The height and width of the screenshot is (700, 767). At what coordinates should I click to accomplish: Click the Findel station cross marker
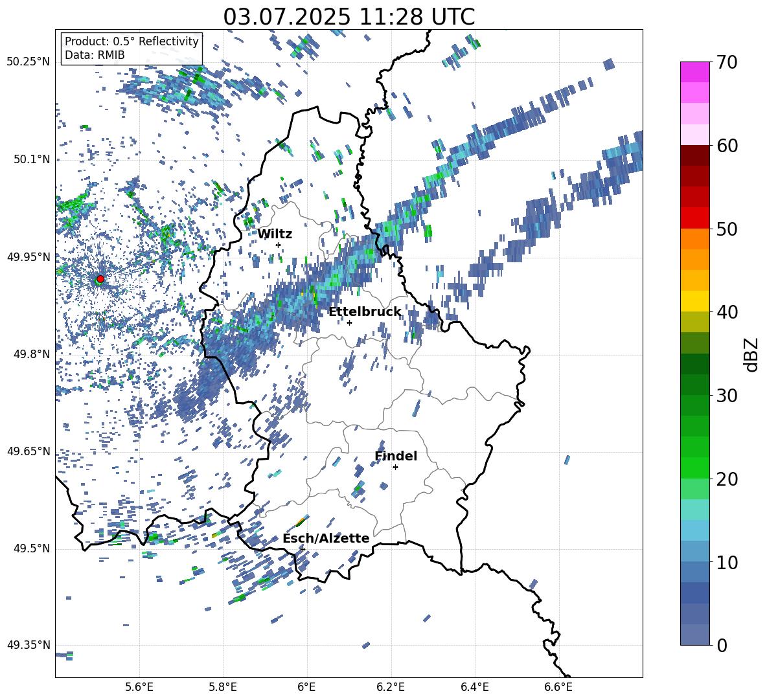pyautogui.click(x=395, y=468)
